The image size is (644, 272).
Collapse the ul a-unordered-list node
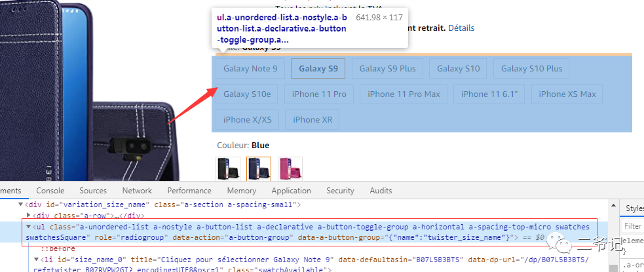point(28,226)
